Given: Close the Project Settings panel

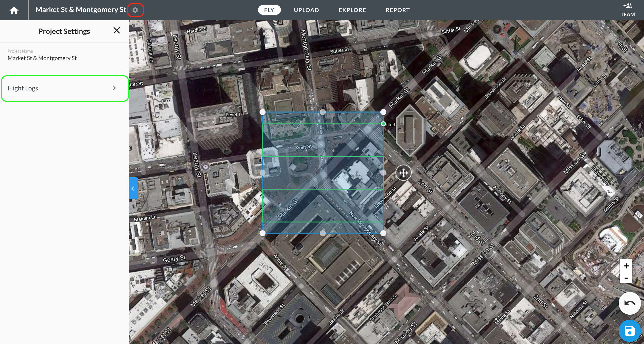Looking at the screenshot, I should point(116,31).
